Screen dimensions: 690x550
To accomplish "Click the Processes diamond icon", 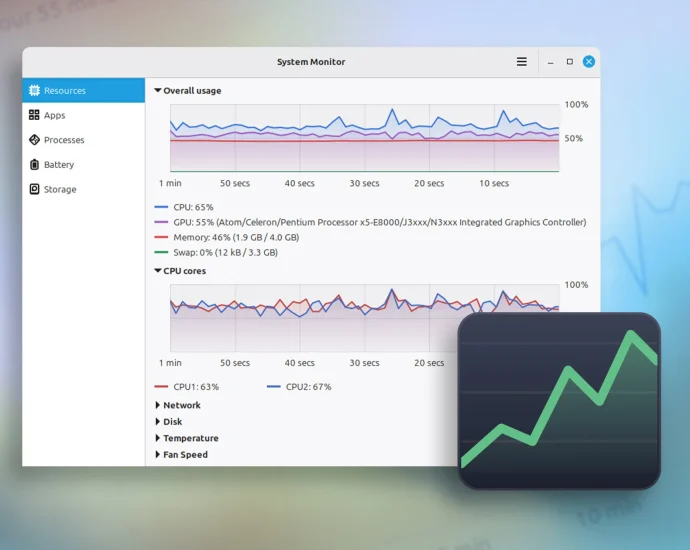I will tap(34, 139).
